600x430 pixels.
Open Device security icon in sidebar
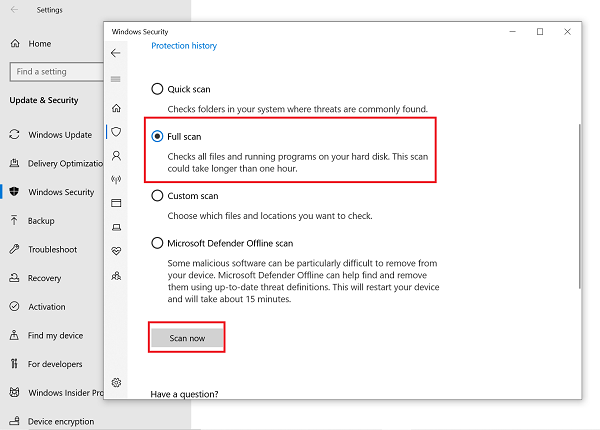click(x=116, y=227)
